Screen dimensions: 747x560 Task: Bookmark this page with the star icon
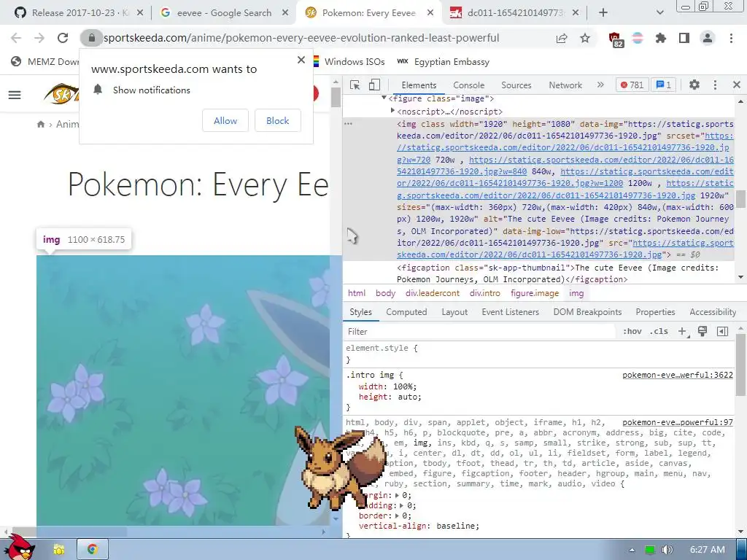coord(585,38)
